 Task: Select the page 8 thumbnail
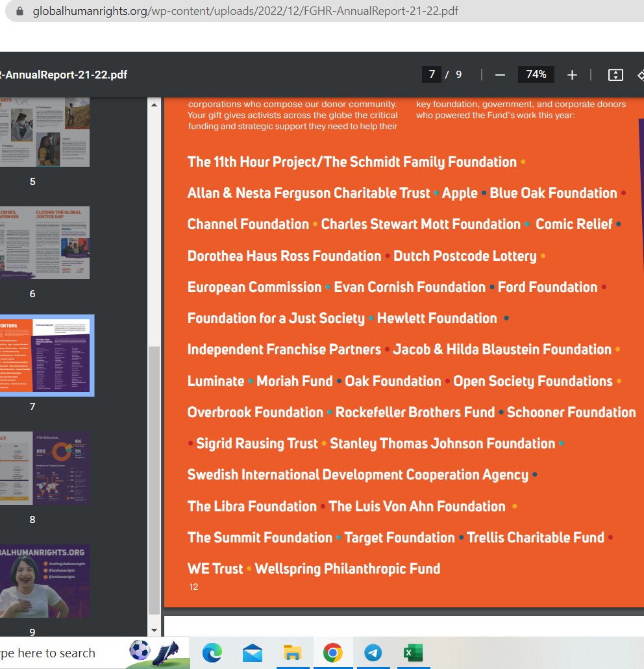[x=44, y=468]
